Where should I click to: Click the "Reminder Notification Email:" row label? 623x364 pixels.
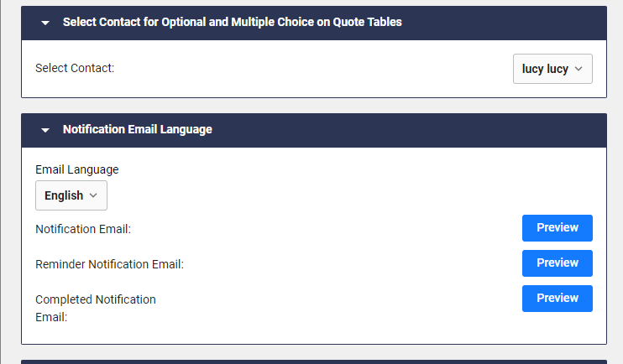tap(109, 264)
